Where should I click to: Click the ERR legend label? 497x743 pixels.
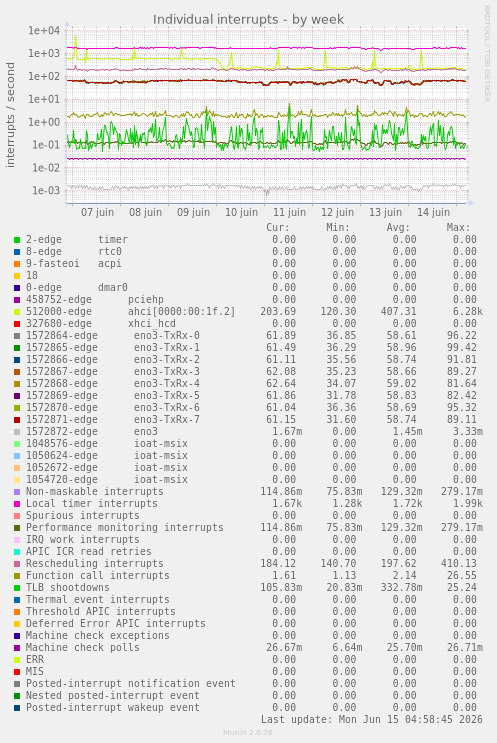point(35,660)
